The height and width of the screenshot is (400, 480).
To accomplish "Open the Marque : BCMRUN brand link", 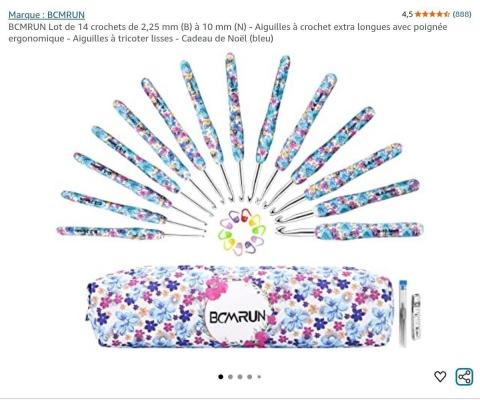I will [46, 15].
